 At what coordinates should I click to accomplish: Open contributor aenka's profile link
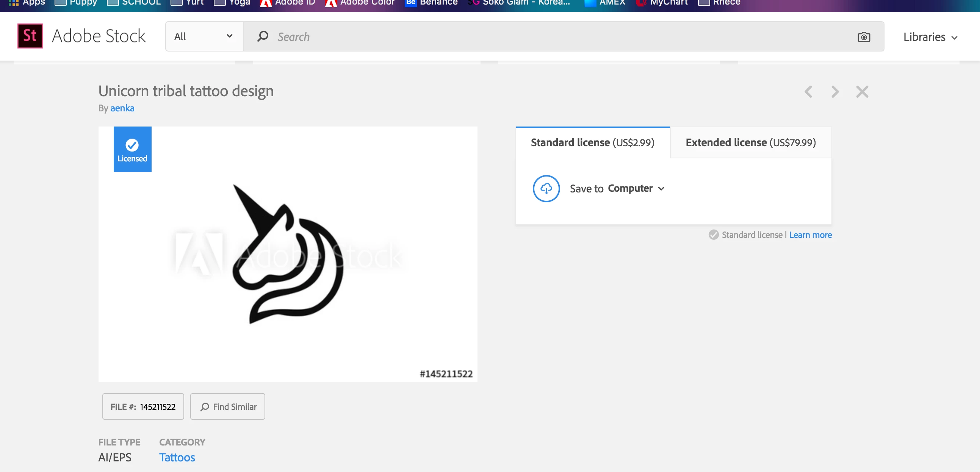[122, 108]
